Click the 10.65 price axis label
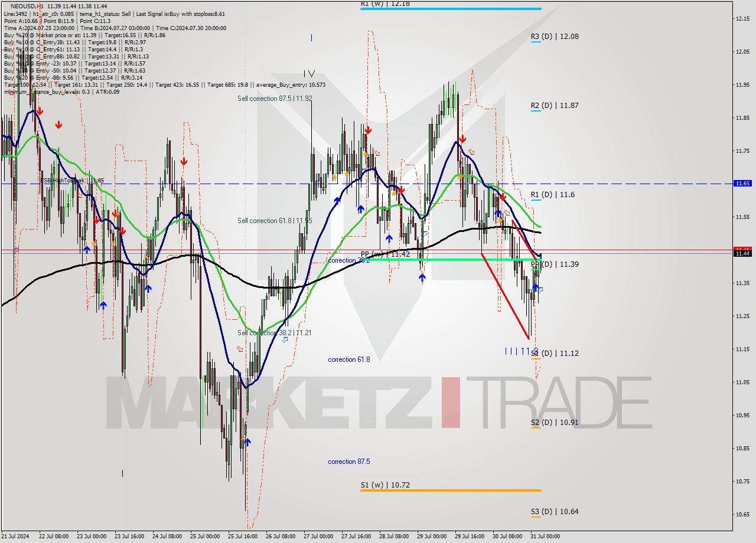 [742, 514]
